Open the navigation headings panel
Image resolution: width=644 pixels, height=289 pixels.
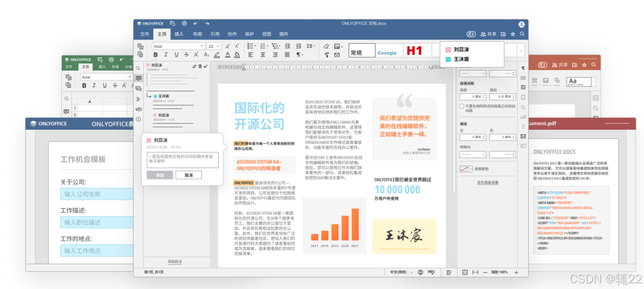click(x=138, y=99)
